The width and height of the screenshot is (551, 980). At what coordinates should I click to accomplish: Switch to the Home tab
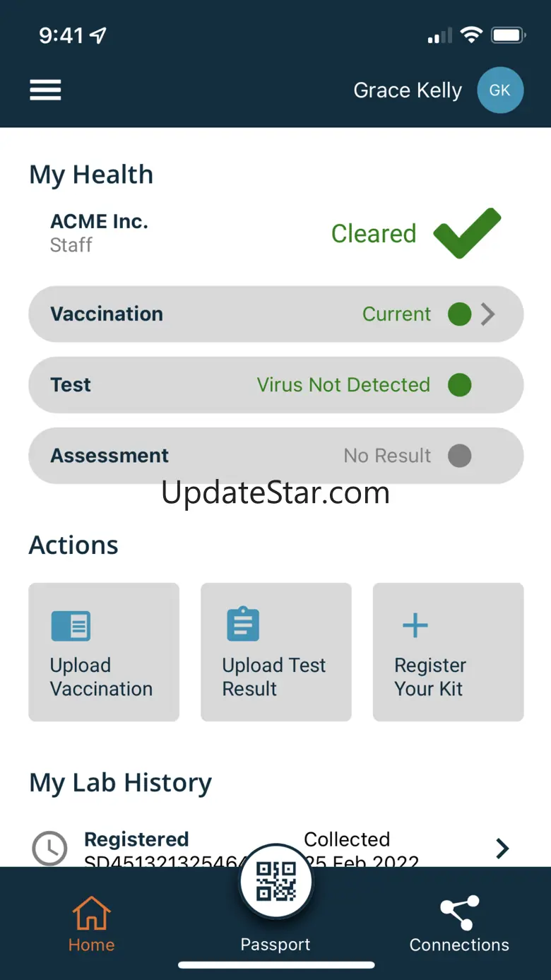[92, 923]
